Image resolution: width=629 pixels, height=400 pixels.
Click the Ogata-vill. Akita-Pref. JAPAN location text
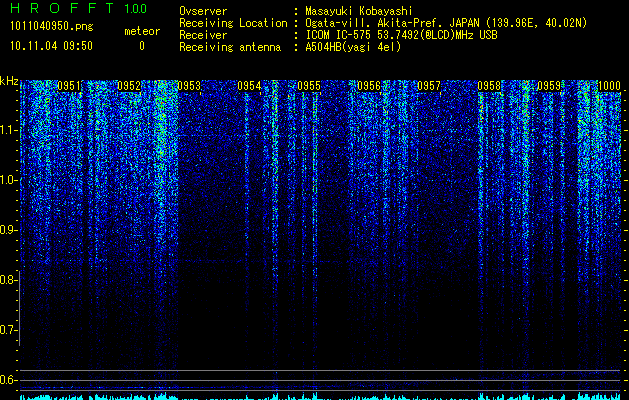446,23
